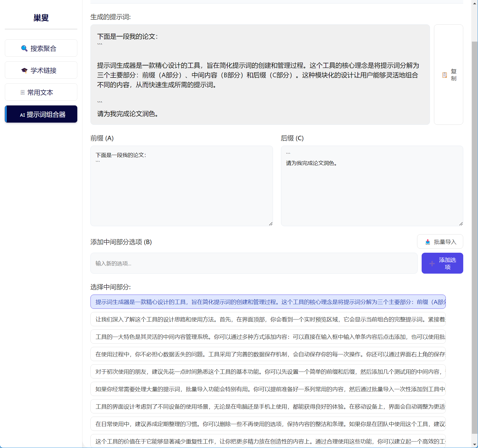Open the 搜索聚合 menu item
Viewport: 478px width, 448px height.
point(41,48)
